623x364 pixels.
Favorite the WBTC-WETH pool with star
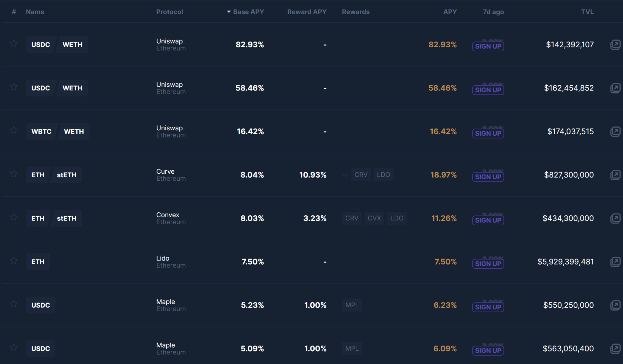click(x=14, y=130)
